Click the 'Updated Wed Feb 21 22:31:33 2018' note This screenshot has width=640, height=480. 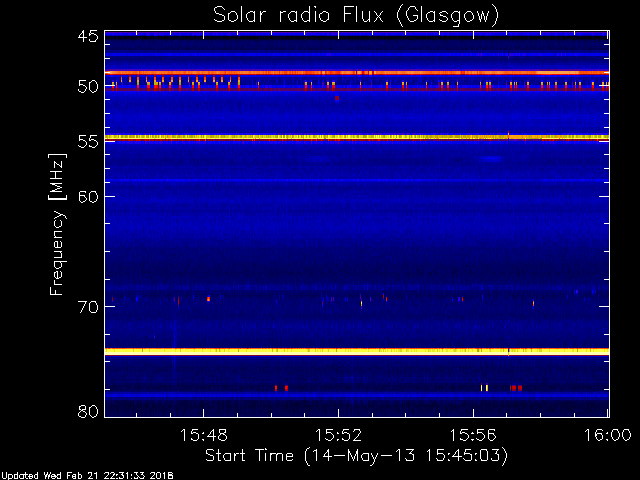pos(87,476)
